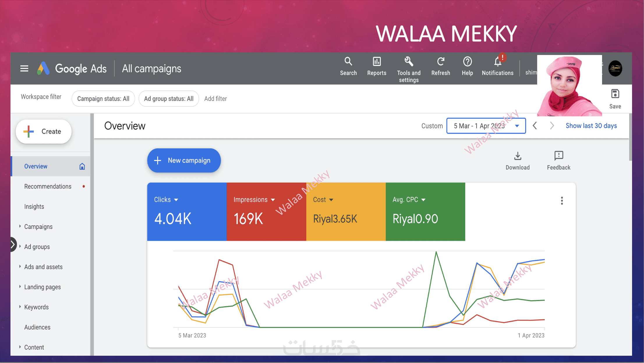The image size is (644, 363).
Task: Go to Recommendations in sidebar
Action: click(48, 186)
